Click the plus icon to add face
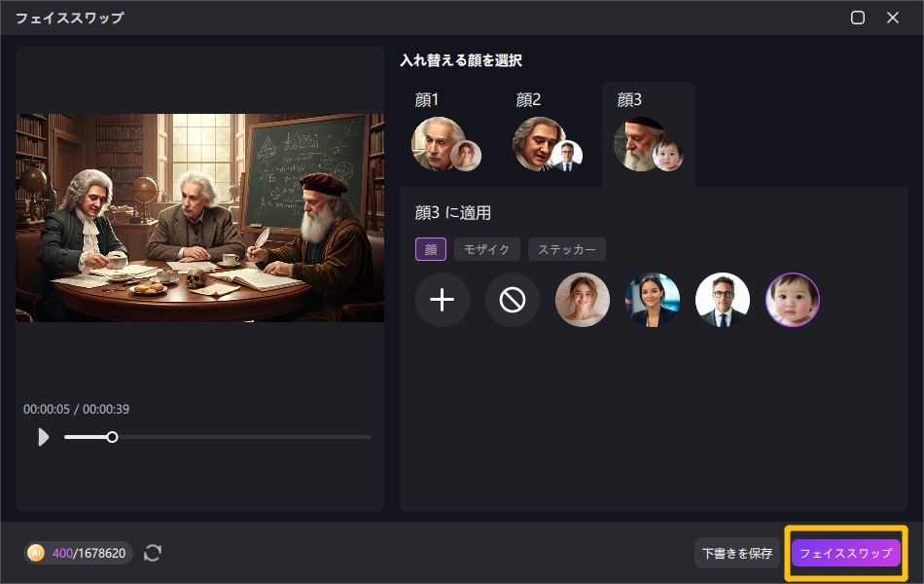The width and height of the screenshot is (924, 584). [x=442, y=300]
